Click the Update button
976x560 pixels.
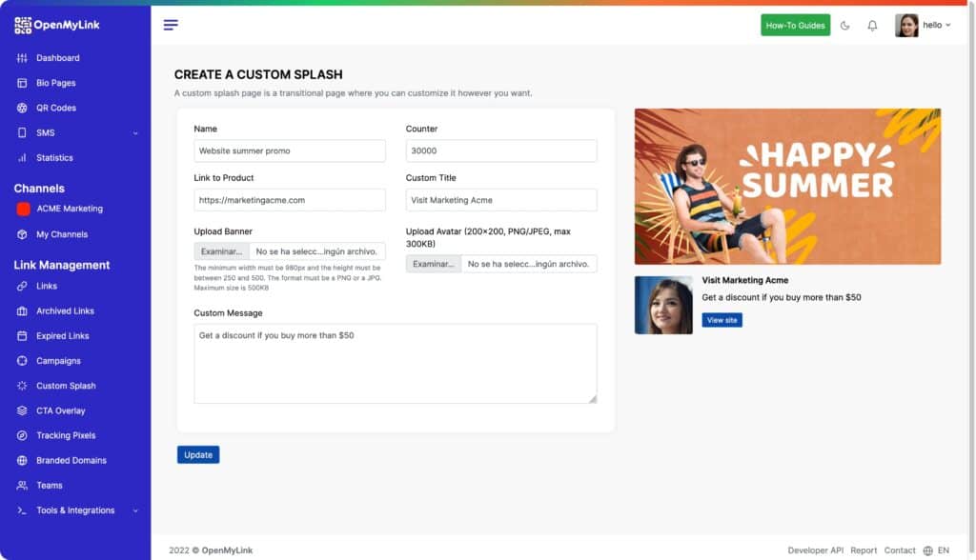[198, 455]
